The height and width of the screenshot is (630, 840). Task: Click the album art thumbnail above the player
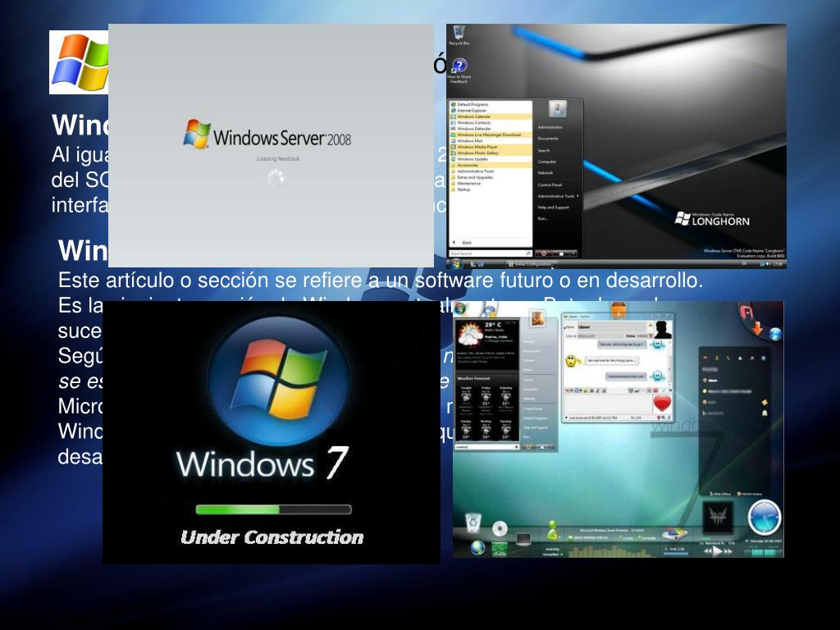[x=717, y=518]
